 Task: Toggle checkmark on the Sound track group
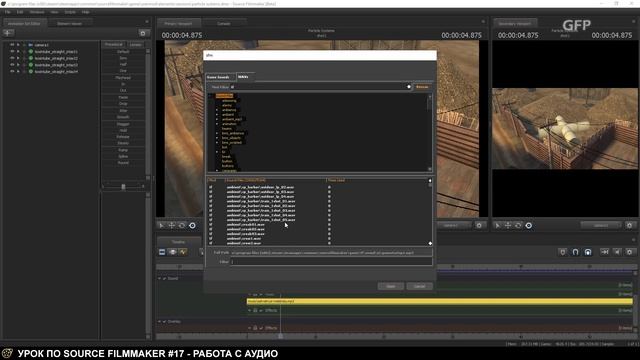[164, 278]
